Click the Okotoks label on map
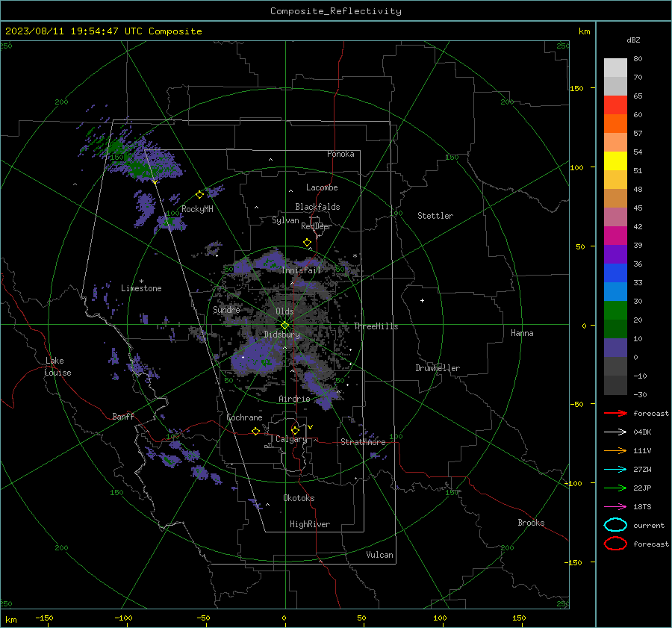672x628 pixels. pos(299,498)
